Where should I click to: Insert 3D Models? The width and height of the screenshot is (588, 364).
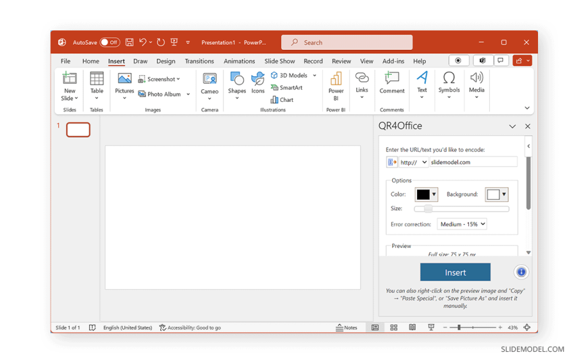[289, 76]
